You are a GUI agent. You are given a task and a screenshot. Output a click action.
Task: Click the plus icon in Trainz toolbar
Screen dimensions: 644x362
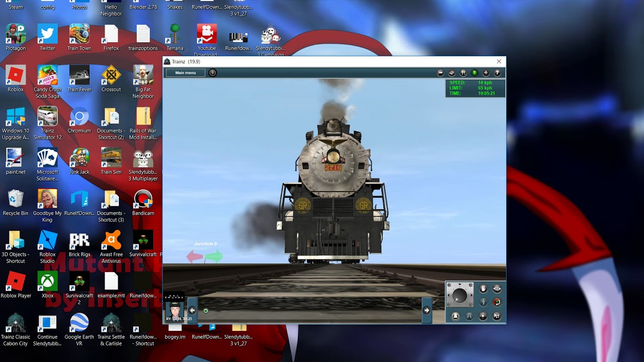[x=486, y=73]
